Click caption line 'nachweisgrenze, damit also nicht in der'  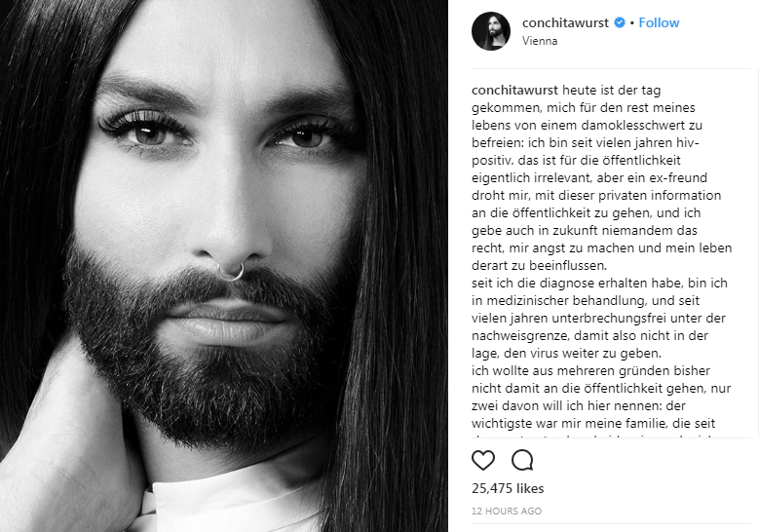click(x=589, y=335)
